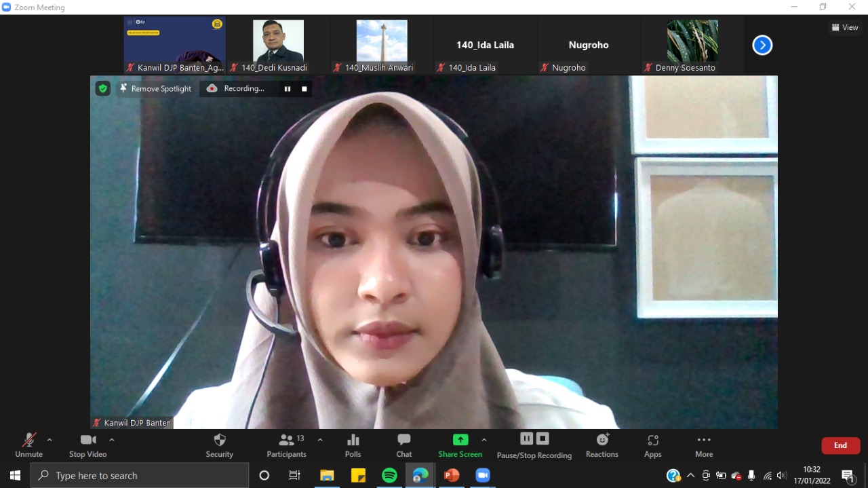
Task: Expand video options arrow beside Stop Video
Action: 112,440
